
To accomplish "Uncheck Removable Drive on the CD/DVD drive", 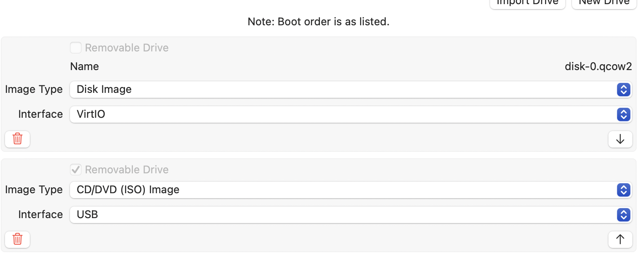I will [x=76, y=170].
